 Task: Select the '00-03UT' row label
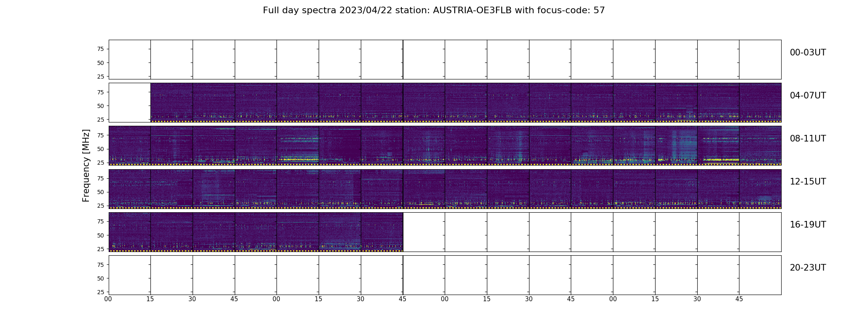point(808,53)
